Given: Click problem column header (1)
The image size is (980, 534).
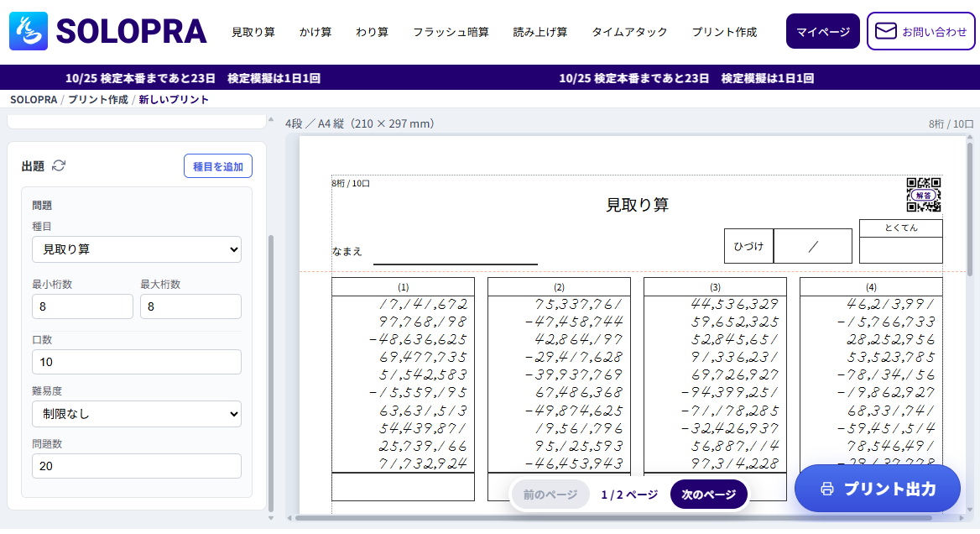Looking at the screenshot, I should [403, 287].
